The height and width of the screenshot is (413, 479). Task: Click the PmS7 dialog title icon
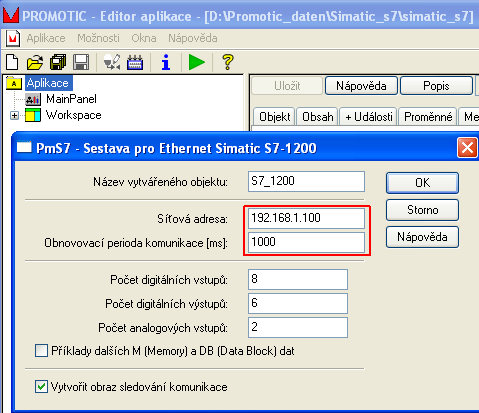point(24,147)
